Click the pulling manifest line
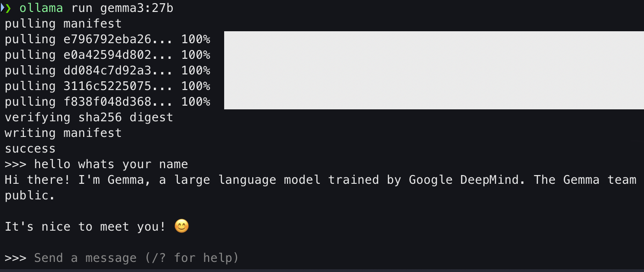Viewport: 644px width, 272px height. point(63,23)
